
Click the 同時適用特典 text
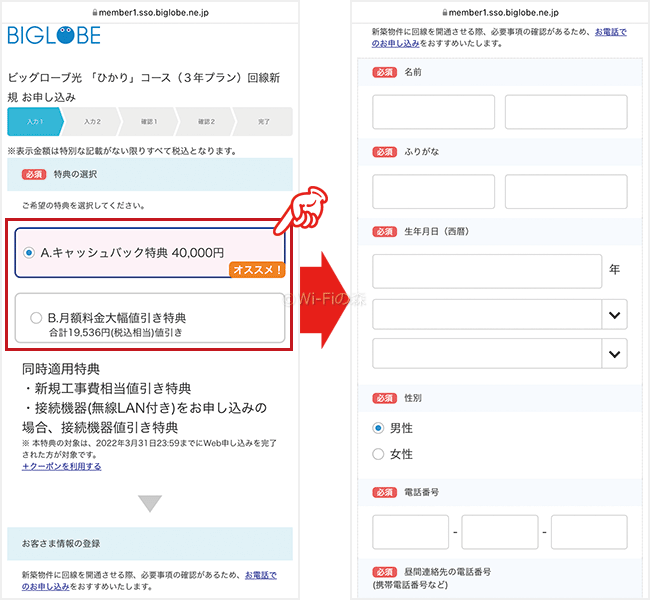(x=61, y=369)
